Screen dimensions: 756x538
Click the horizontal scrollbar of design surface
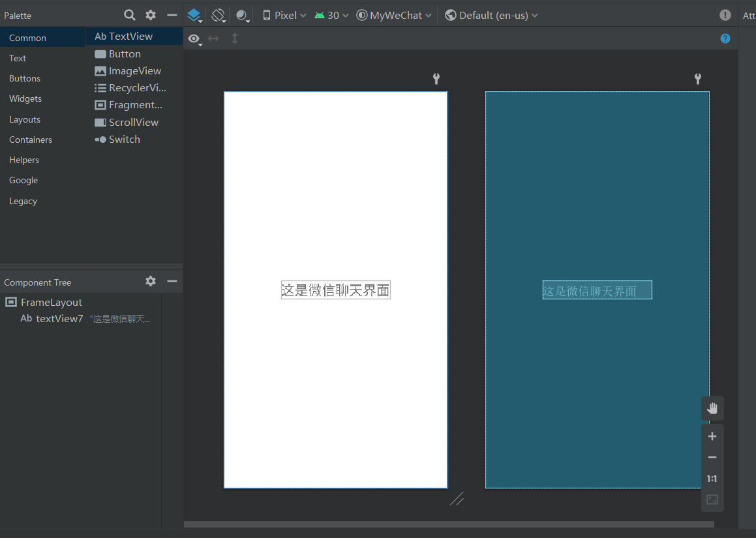click(449, 524)
